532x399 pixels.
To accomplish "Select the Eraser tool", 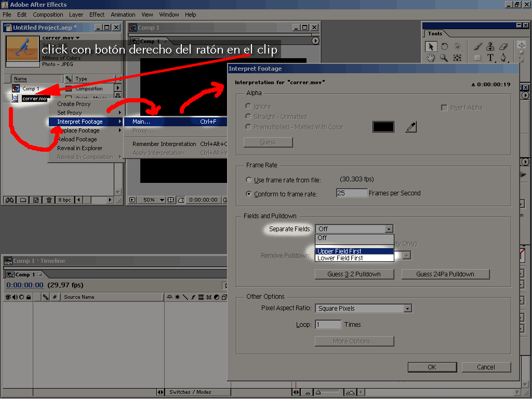I will [503, 46].
